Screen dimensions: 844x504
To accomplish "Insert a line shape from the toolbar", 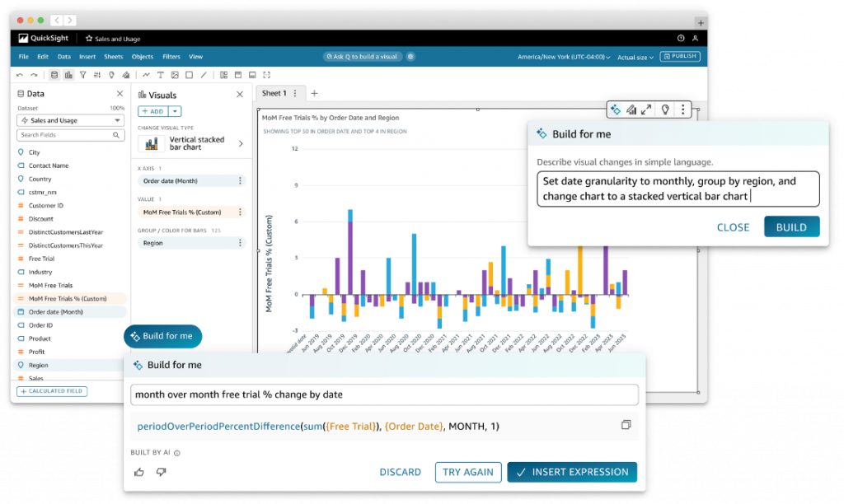I will click(204, 75).
